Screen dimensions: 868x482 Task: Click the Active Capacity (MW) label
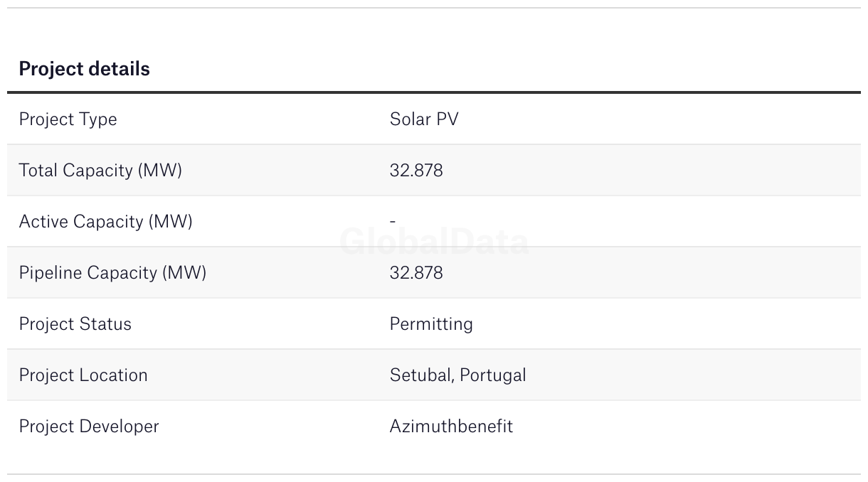point(105,222)
